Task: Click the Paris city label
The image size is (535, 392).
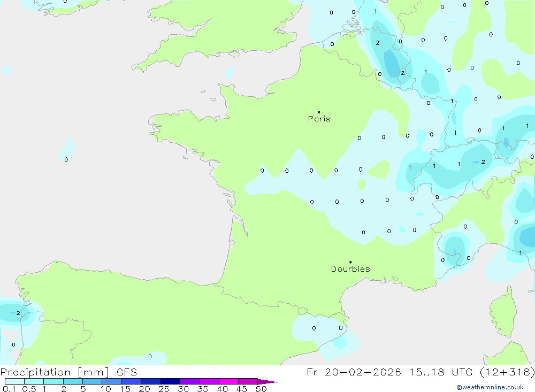Action: coord(319,119)
